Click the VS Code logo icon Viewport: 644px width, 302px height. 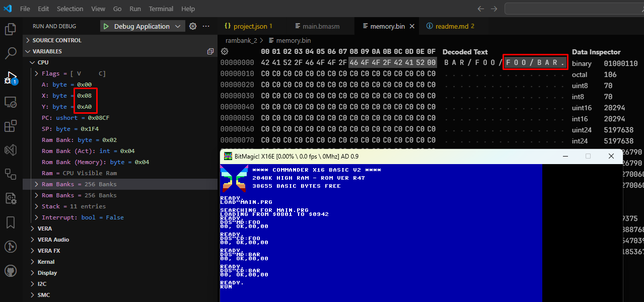(8, 9)
